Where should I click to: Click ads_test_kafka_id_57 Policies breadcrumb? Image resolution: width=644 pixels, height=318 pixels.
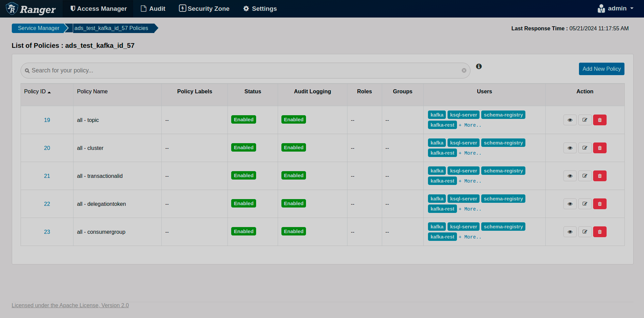(x=111, y=28)
